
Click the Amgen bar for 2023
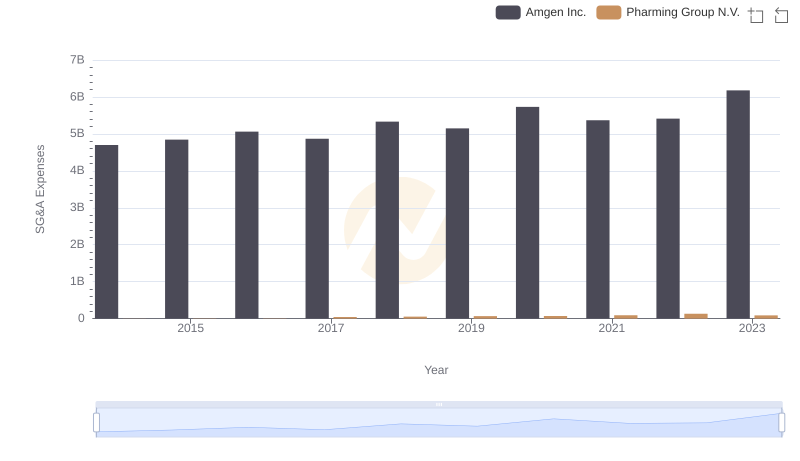(x=738, y=204)
